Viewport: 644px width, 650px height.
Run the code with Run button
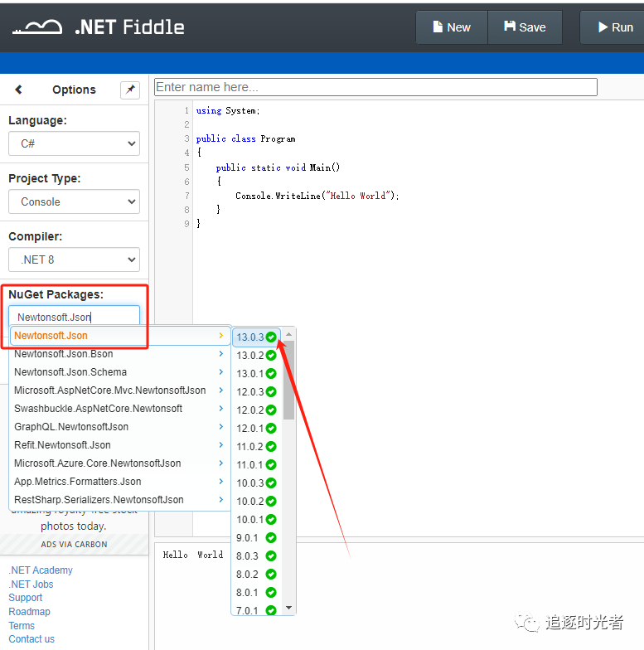tap(613, 27)
